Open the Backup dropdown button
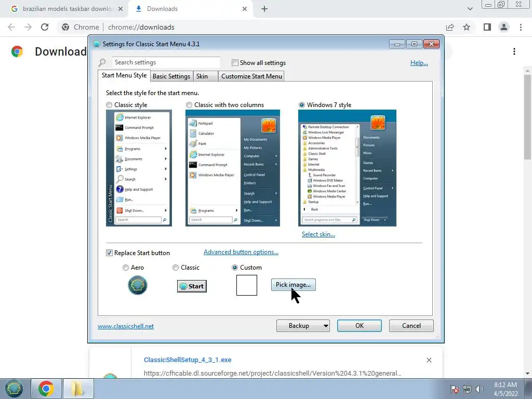This screenshot has width=532, height=399. (303, 326)
